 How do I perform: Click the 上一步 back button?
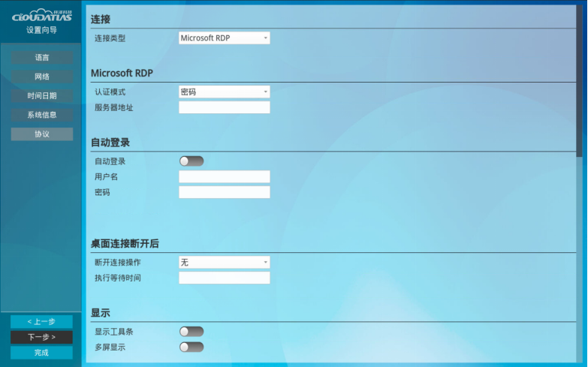click(41, 322)
